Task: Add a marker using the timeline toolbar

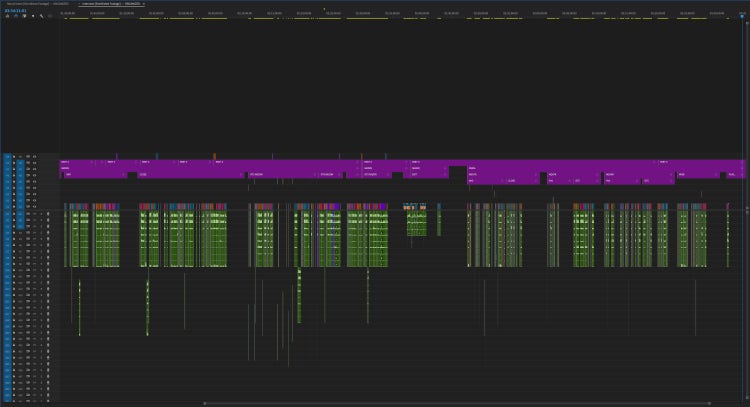Action: click(33, 16)
